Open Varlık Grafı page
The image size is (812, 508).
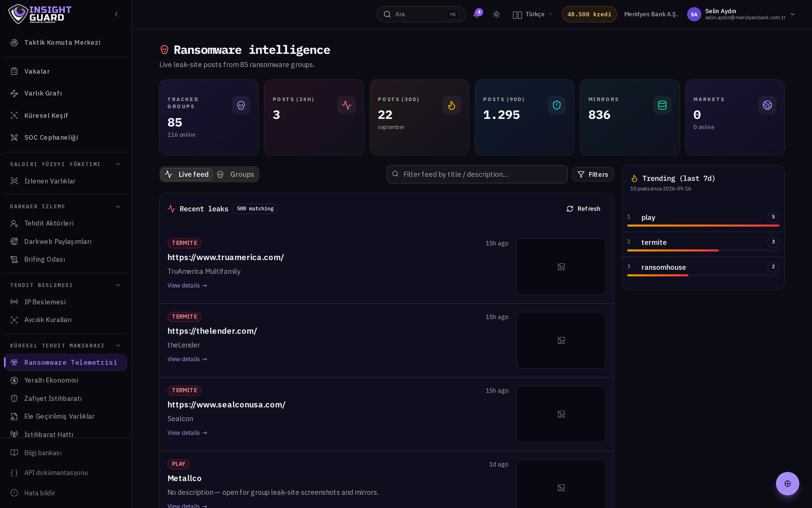[x=65, y=93]
